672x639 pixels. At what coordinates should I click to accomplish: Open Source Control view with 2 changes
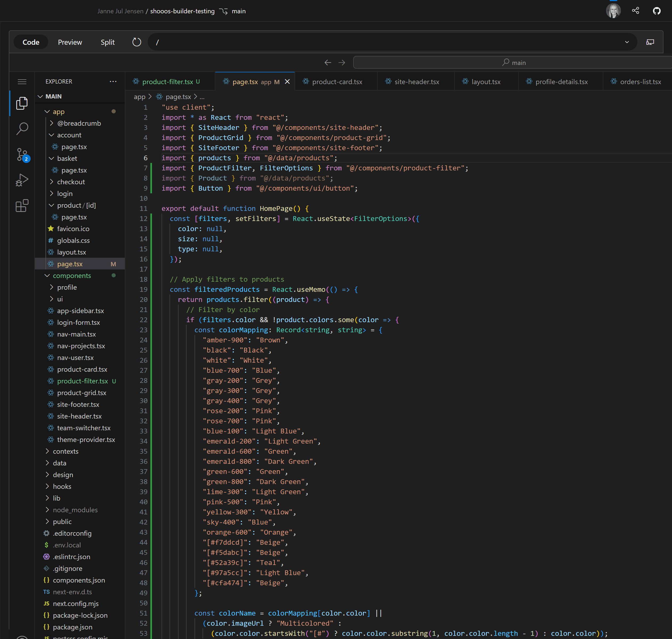point(22,155)
